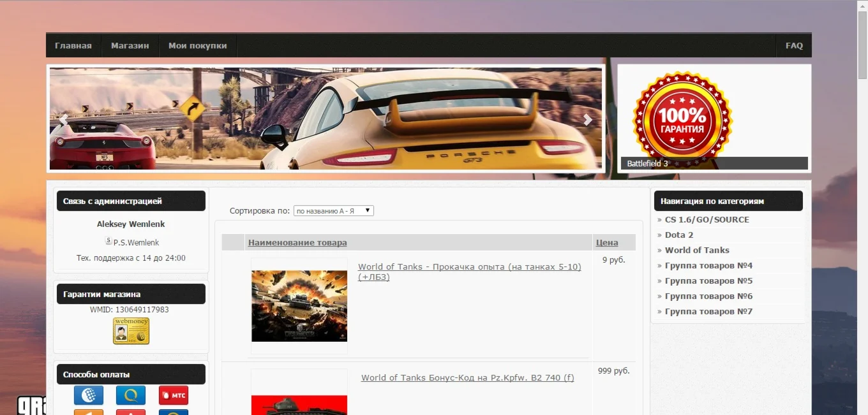Open the CS 1.6/GO/SOURCE category

707,219
